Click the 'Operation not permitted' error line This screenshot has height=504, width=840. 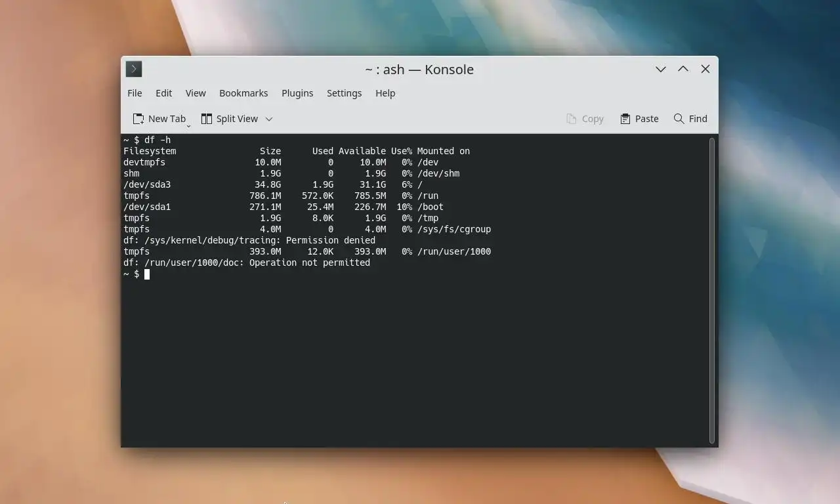[x=247, y=262]
